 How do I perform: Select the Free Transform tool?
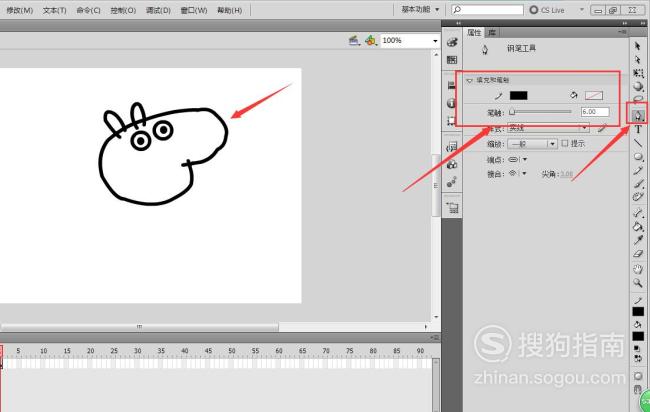click(638, 73)
